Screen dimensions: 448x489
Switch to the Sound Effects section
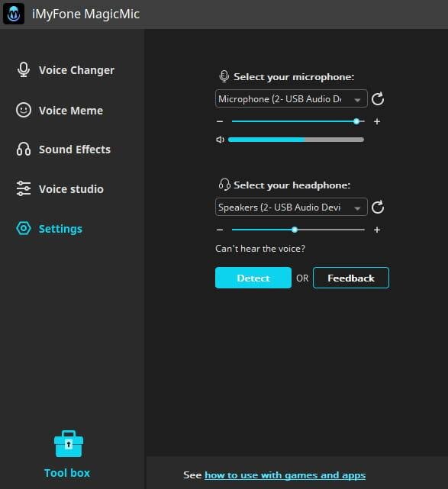[75, 150]
